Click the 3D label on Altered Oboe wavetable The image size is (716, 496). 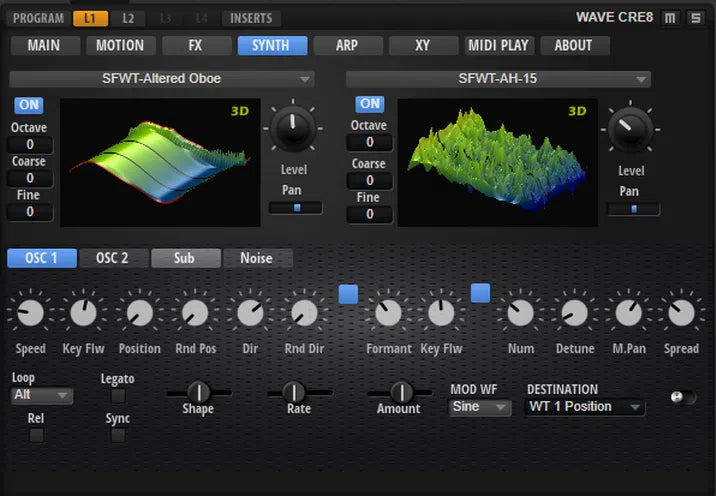(x=240, y=111)
